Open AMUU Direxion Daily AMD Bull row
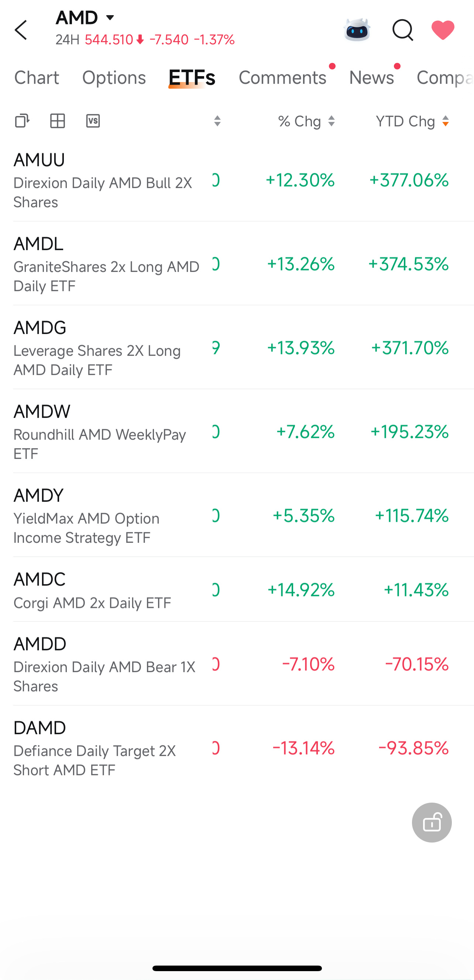Screen dimensions: 474x980 [x=243, y=180]
